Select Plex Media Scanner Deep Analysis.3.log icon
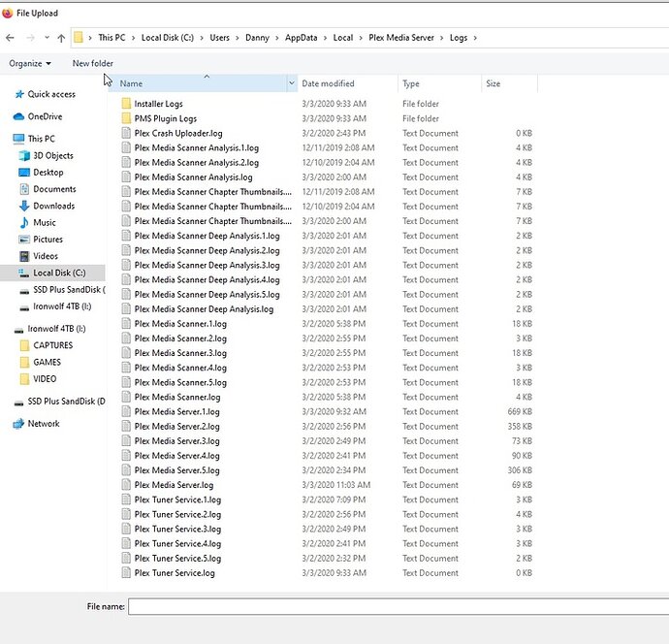This screenshot has width=669, height=644. click(x=126, y=265)
